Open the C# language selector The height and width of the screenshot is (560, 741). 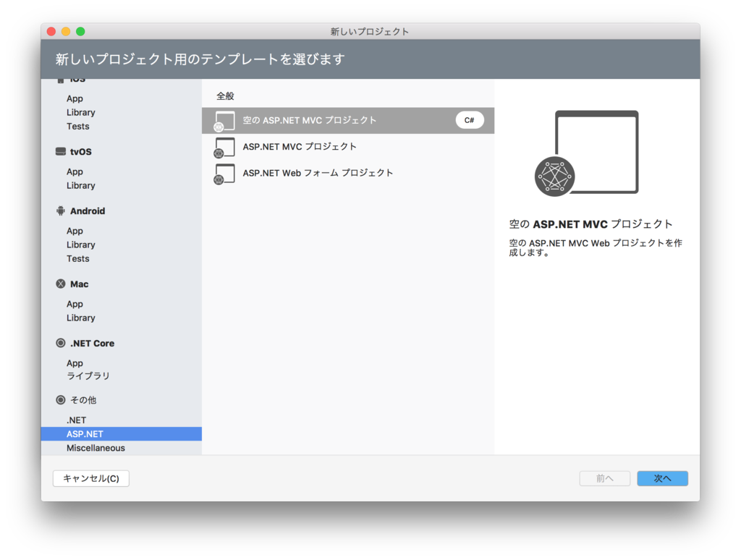coord(469,120)
